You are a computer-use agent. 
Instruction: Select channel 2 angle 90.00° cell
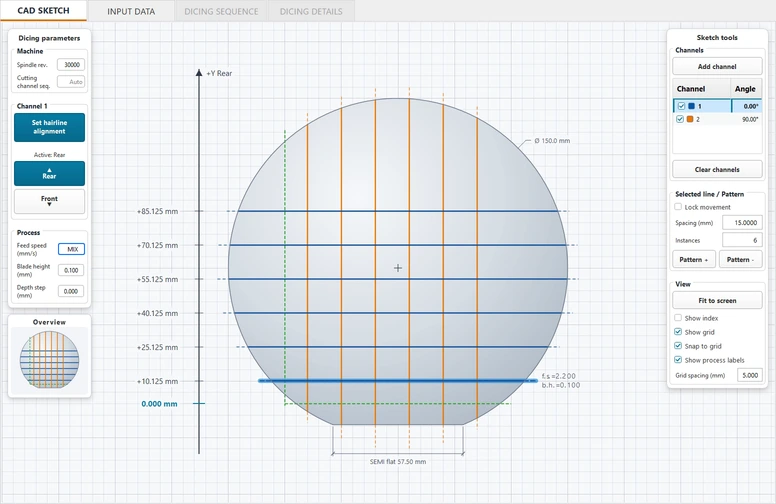[x=746, y=119]
